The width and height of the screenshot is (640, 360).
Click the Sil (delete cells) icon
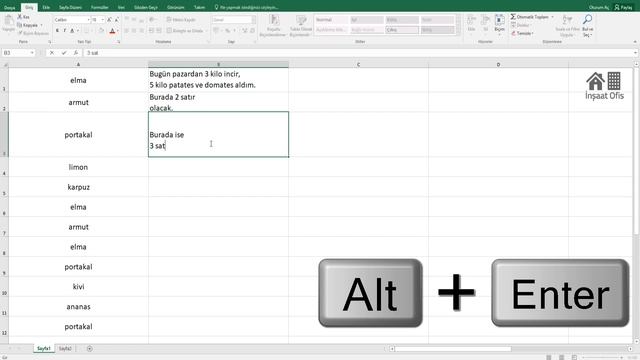[x=485, y=20]
